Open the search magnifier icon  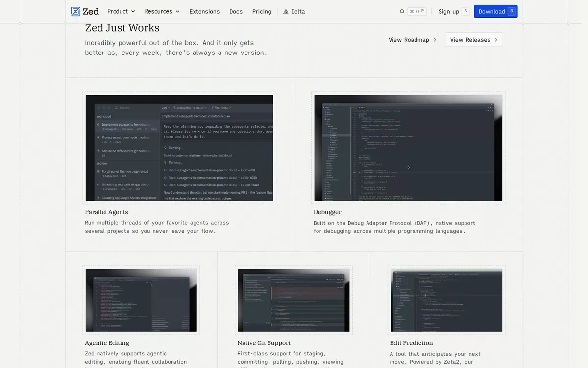402,11
